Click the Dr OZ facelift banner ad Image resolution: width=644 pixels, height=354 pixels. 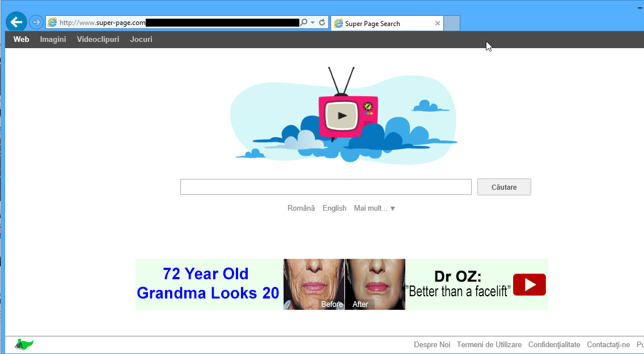pos(342,284)
